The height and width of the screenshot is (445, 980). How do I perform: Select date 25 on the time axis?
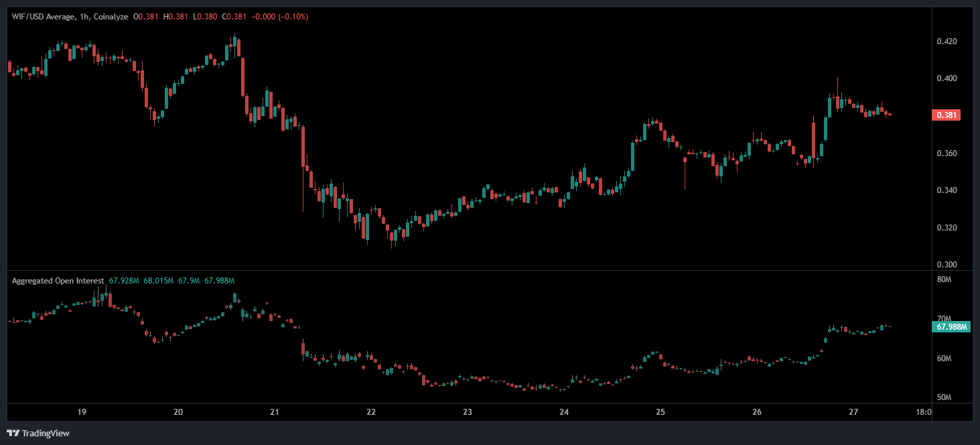pyautogui.click(x=660, y=412)
